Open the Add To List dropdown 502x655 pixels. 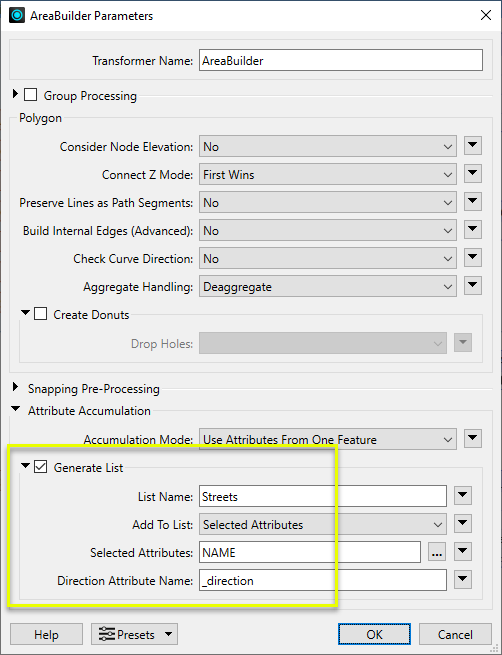[x=322, y=525]
